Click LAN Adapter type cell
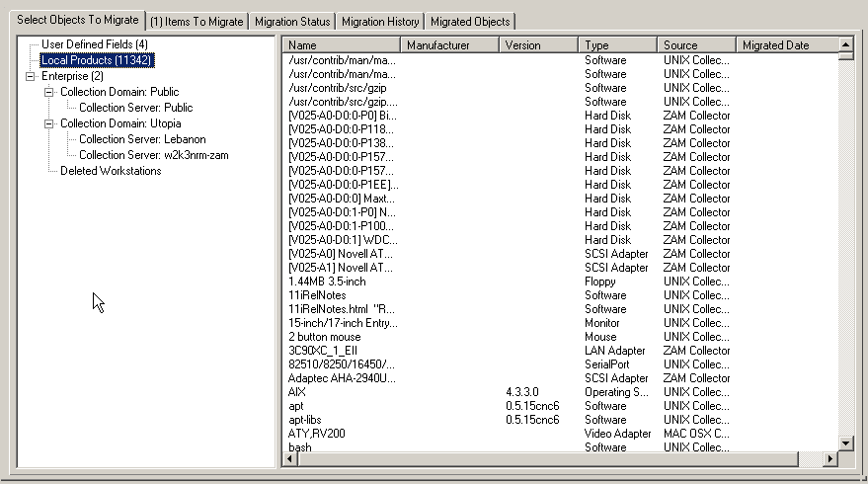This screenshot has height=484, width=868. pyautogui.click(x=614, y=351)
